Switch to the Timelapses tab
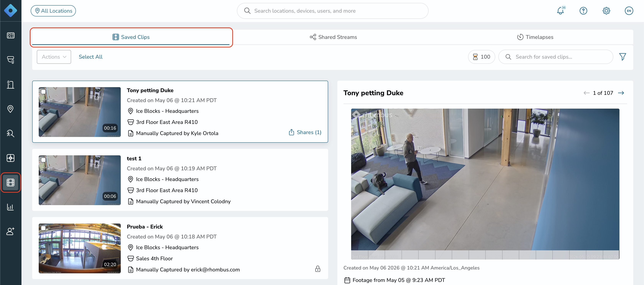This screenshot has height=285, width=644. pyautogui.click(x=535, y=37)
